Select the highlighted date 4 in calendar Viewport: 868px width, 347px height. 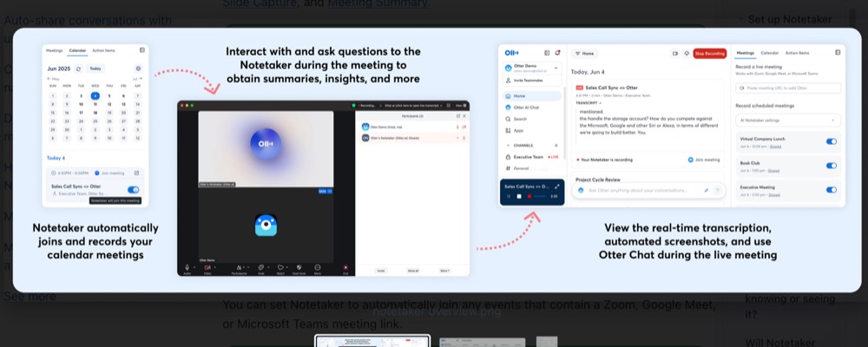[95, 95]
